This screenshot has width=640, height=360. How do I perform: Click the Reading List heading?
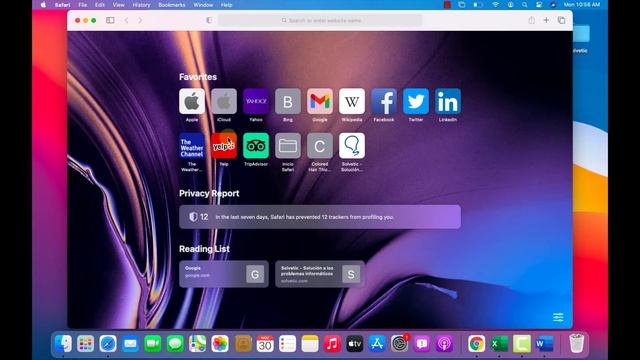[204, 249]
